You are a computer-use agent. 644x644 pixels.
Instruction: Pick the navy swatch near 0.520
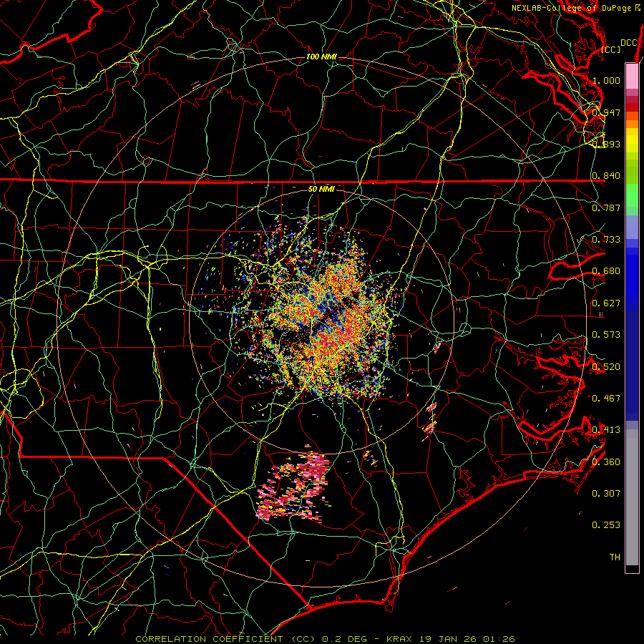pos(632,366)
